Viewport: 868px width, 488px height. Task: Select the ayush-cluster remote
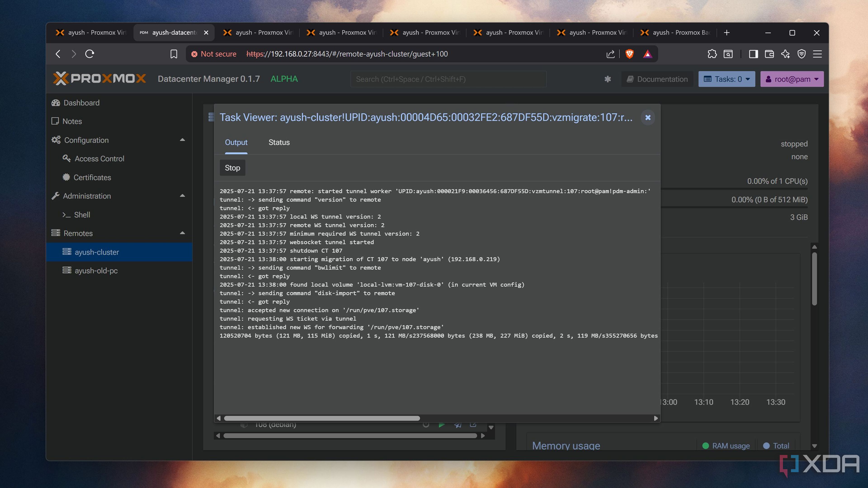coord(119,252)
